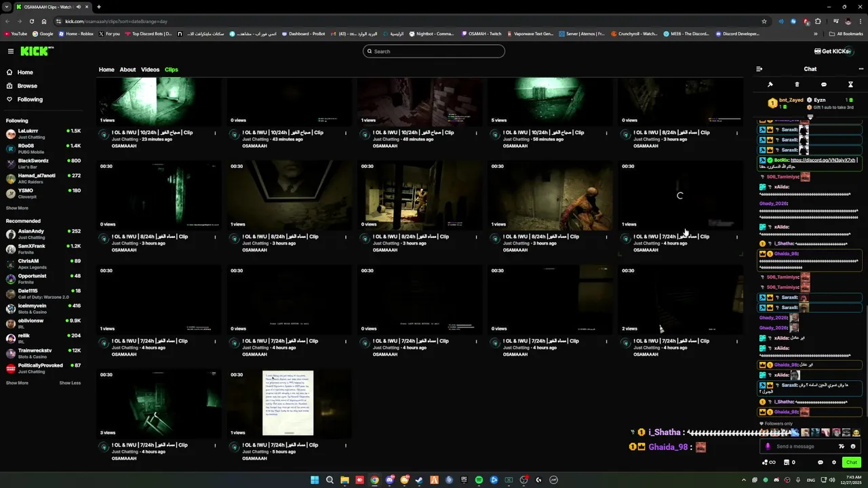Open options for the 43 minutes ago clip
Viewport: 868px width, 488px height.
pos(345,133)
